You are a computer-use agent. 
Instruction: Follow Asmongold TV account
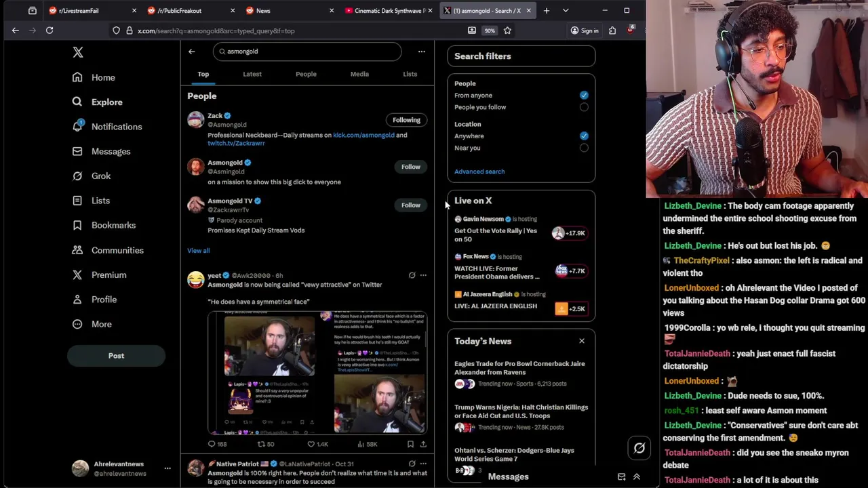point(410,205)
